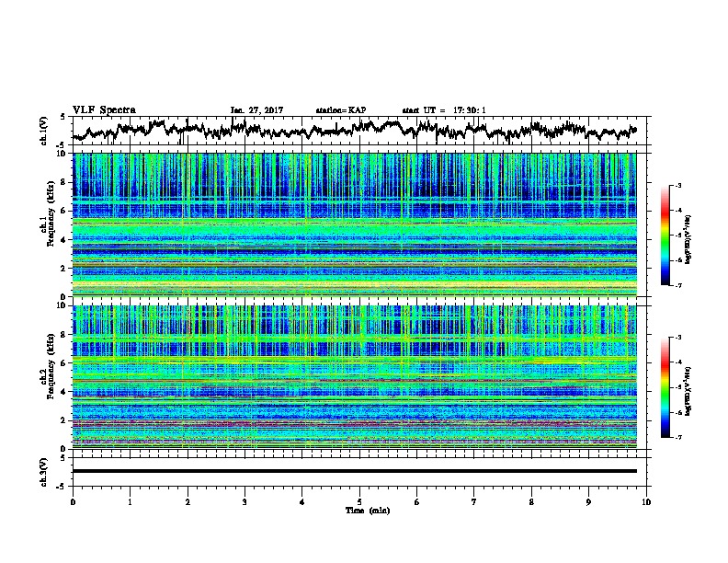728x563 pixels.
Task: Select the "start UT = 17:30: 1" text
Action: point(444,110)
